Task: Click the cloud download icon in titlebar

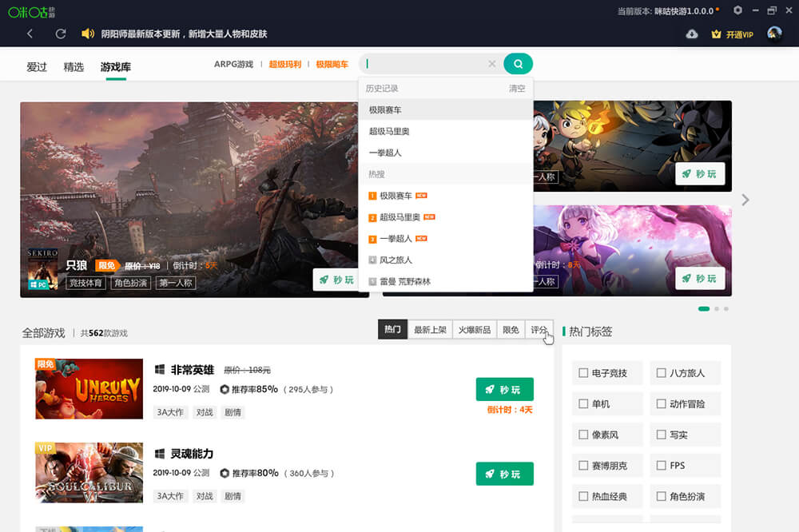Action: coord(690,34)
